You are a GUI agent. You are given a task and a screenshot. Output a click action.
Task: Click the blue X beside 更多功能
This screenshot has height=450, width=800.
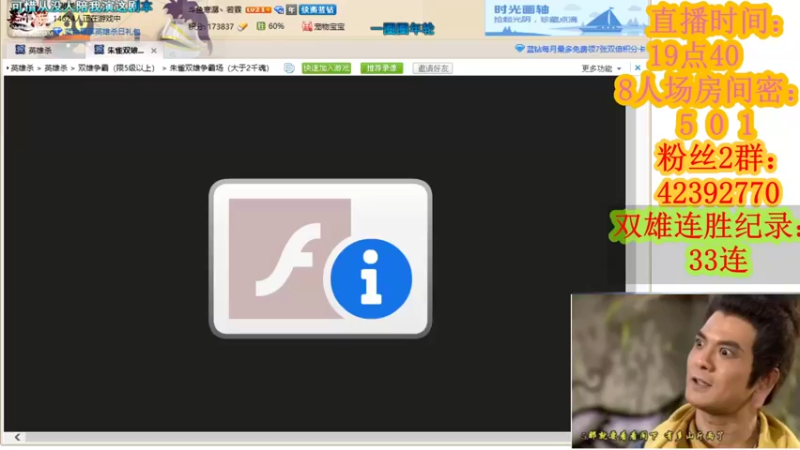tap(637, 67)
